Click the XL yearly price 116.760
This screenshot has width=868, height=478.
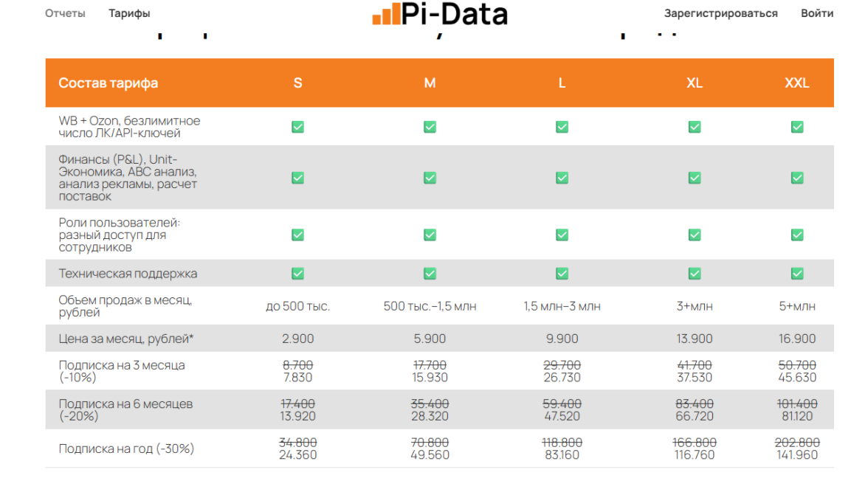[x=695, y=455]
